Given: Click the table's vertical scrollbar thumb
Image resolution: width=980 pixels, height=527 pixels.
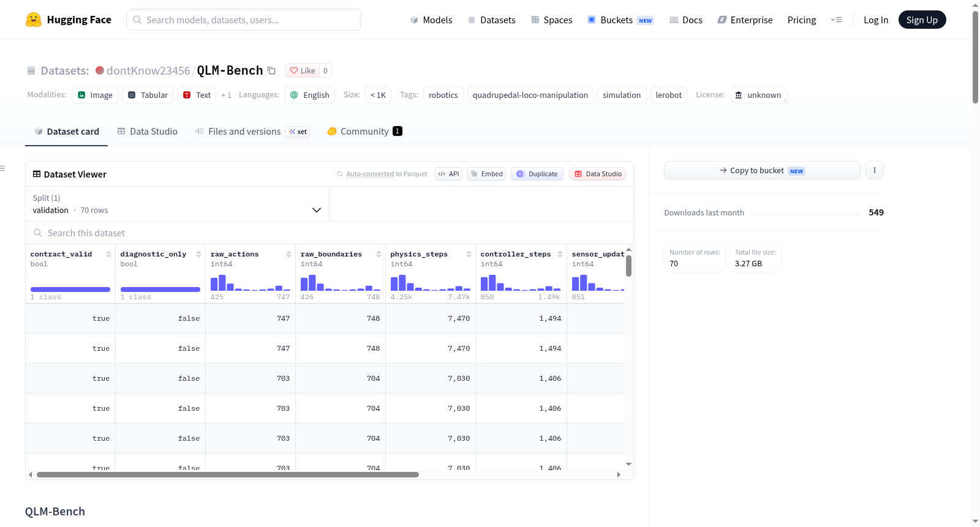Looking at the screenshot, I should pos(628,266).
